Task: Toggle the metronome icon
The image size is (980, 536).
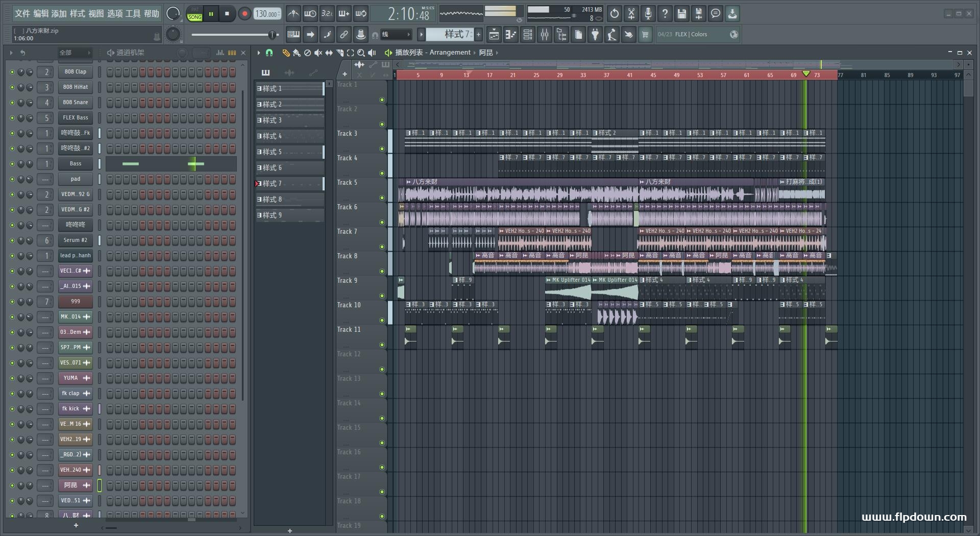Action: (x=293, y=14)
